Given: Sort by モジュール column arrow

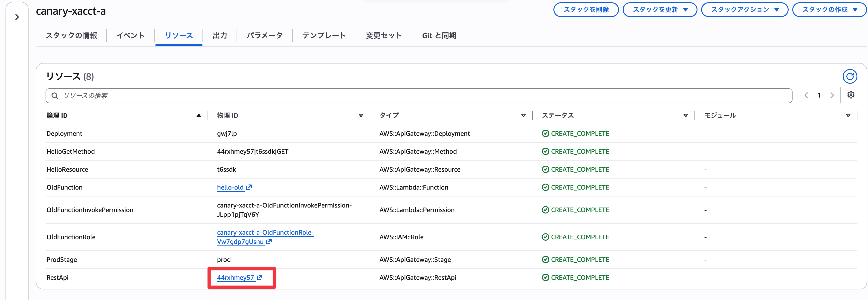Looking at the screenshot, I should coord(848,115).
